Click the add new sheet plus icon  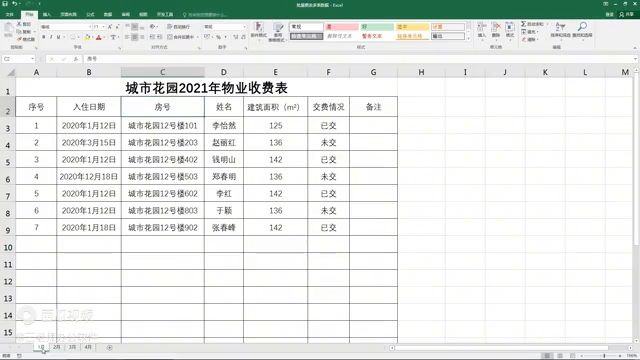(x=109, y=347)
